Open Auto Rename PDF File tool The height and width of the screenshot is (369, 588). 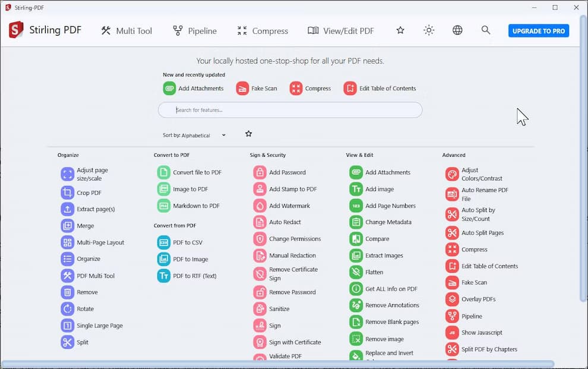(478, 194)
